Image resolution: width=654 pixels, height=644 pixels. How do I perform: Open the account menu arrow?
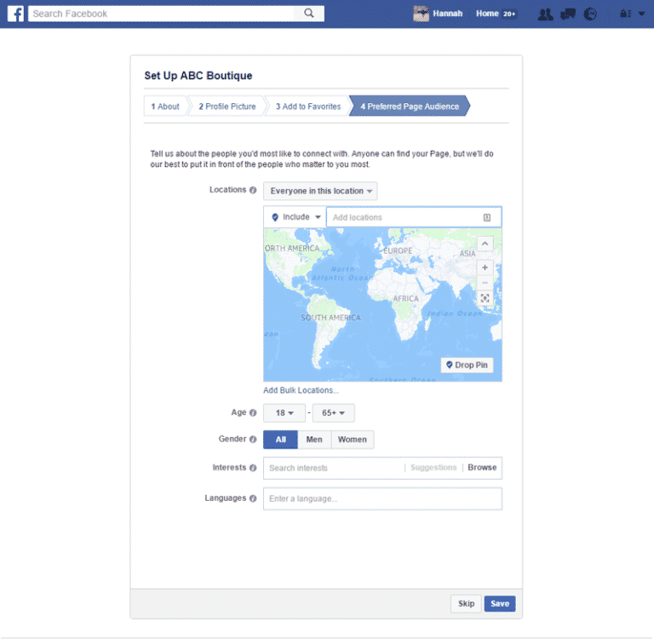pos(641,14)
